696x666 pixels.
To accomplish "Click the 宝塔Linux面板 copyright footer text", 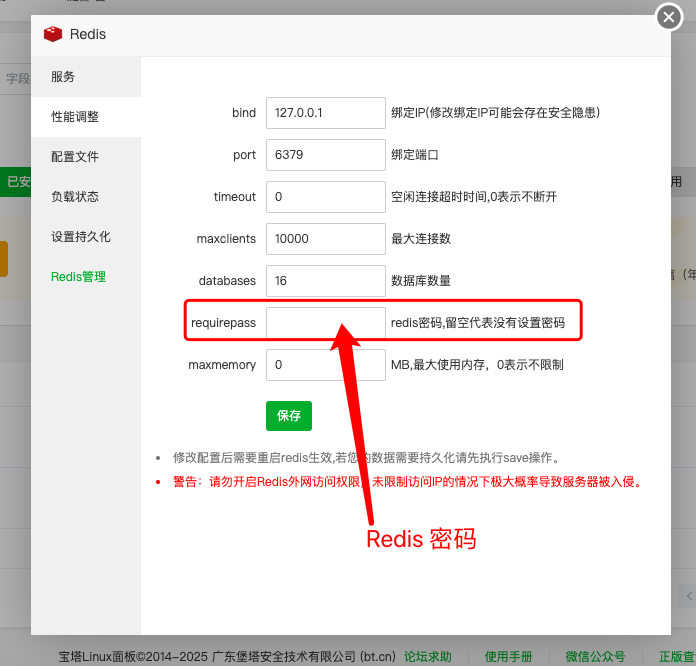I will pyautogui.click(x=227, y=657).
